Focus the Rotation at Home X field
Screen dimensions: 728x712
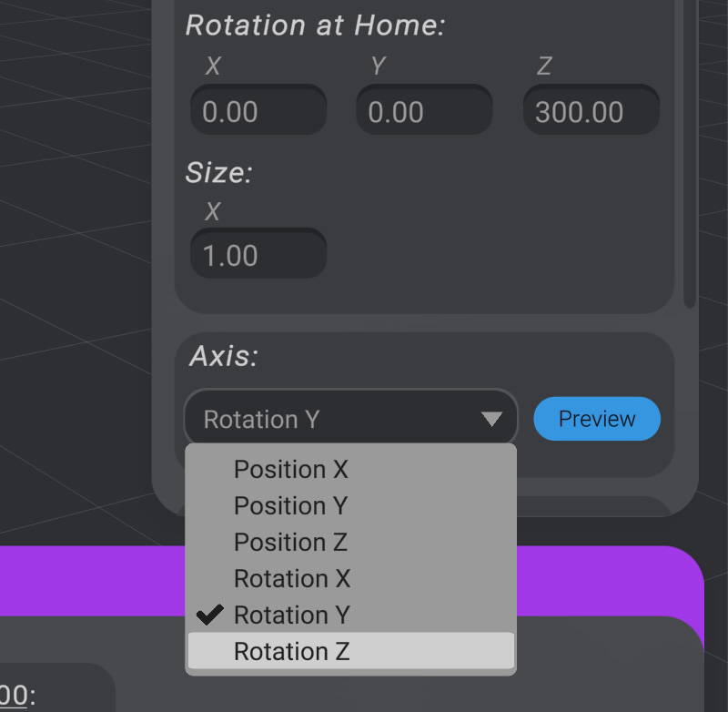coord(258,112)
